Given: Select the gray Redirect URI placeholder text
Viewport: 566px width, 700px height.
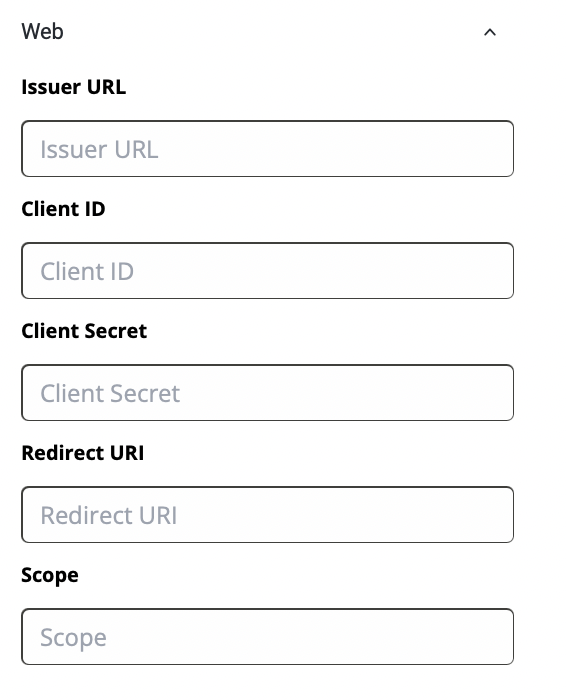Looking at the screenshot, I should pyautogui.click(x=108, y=515).
